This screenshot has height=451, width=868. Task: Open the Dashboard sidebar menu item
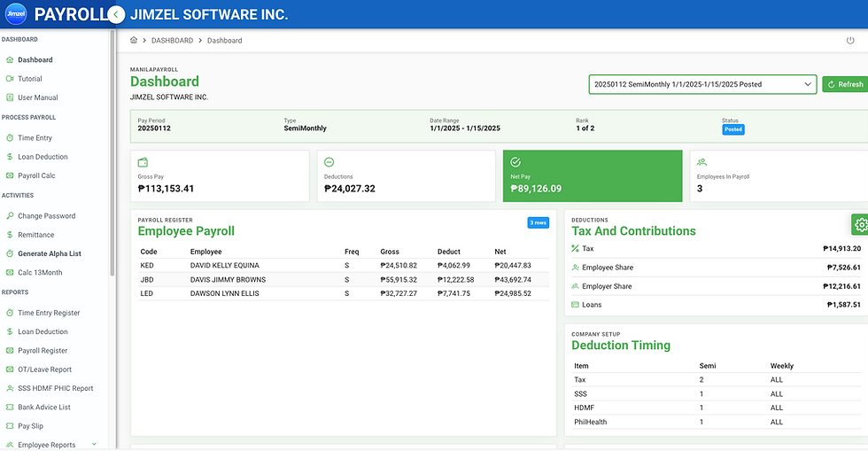(35, 60)
